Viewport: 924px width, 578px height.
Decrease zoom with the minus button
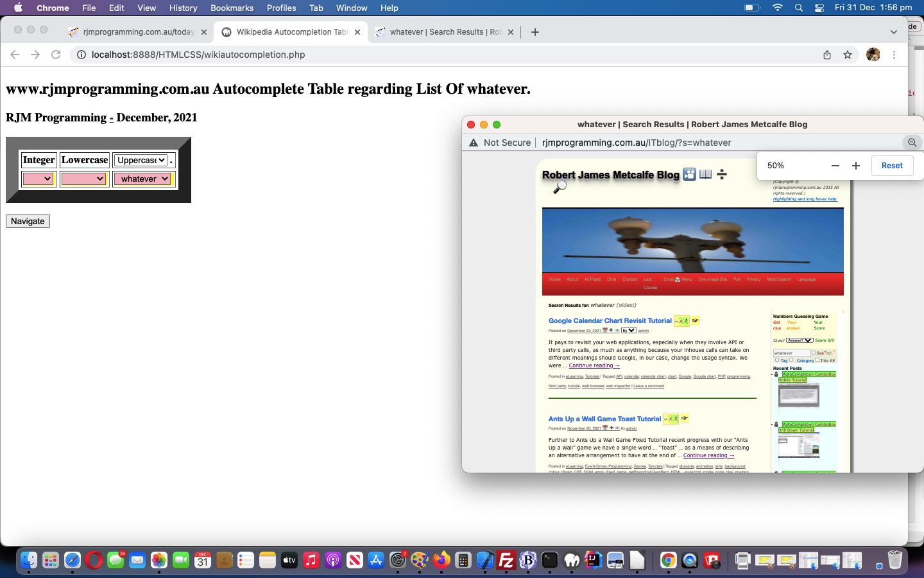(x=835, y=166)
